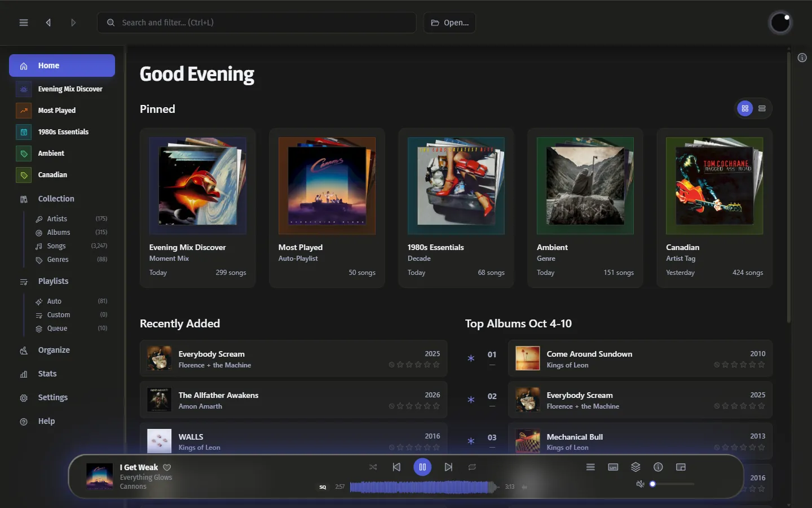The image size is (812, 508).
Task: Pause the current song
Action: 422,467
